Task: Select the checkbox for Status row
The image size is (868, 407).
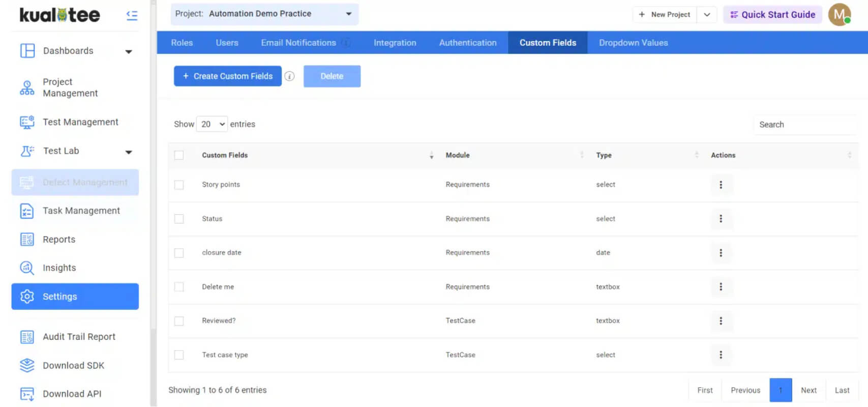Action: pos(179,219)
